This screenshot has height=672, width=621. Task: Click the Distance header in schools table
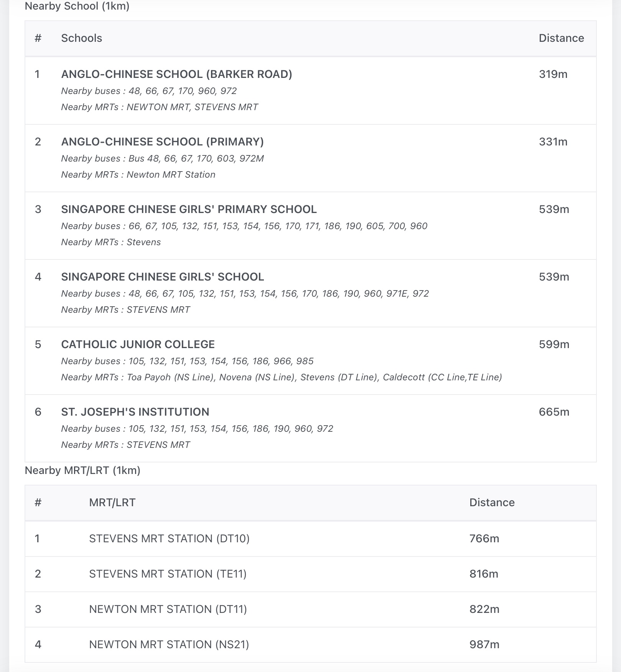coord(561,38)
